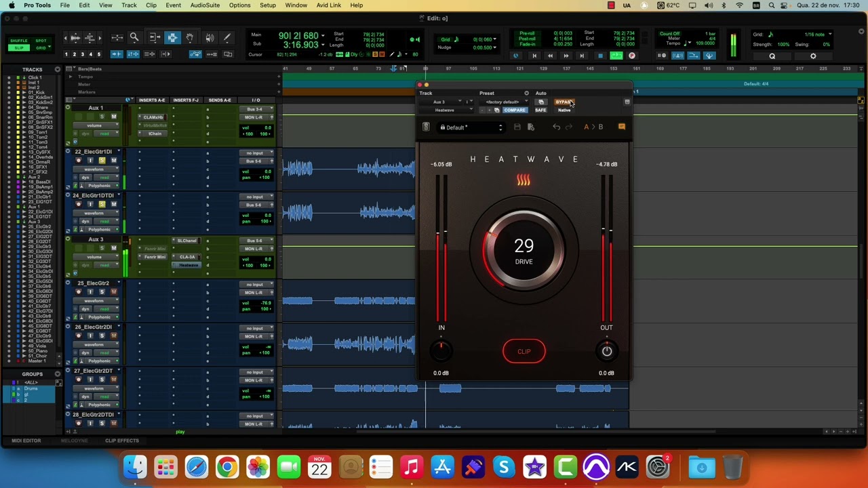Open Heatwave plugin selector dropdown
The height and width of the screenshot is (488, 868).
[446, 110]
